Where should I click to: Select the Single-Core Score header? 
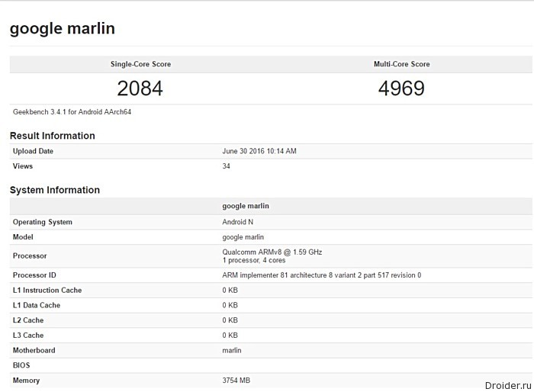pos(140,64)
